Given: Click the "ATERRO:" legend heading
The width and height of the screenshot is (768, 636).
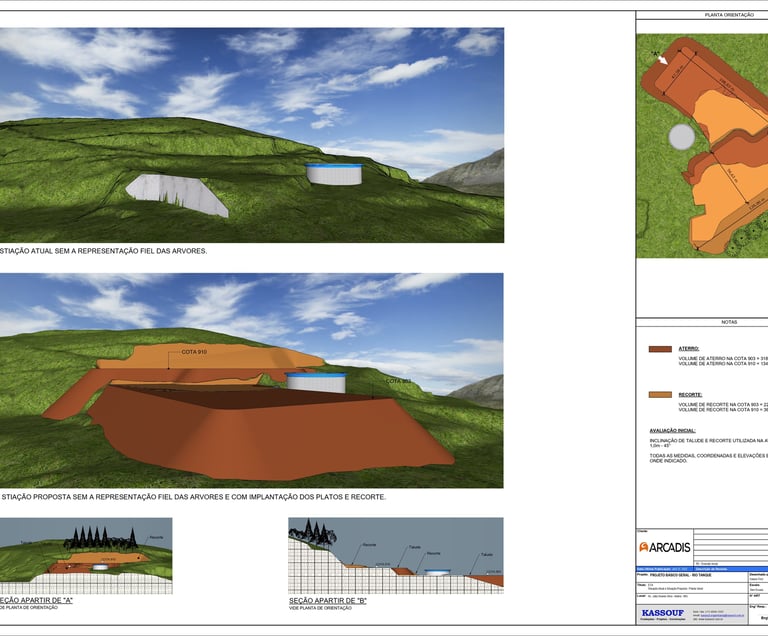Looking at the screenshot, I should (689, 349).
